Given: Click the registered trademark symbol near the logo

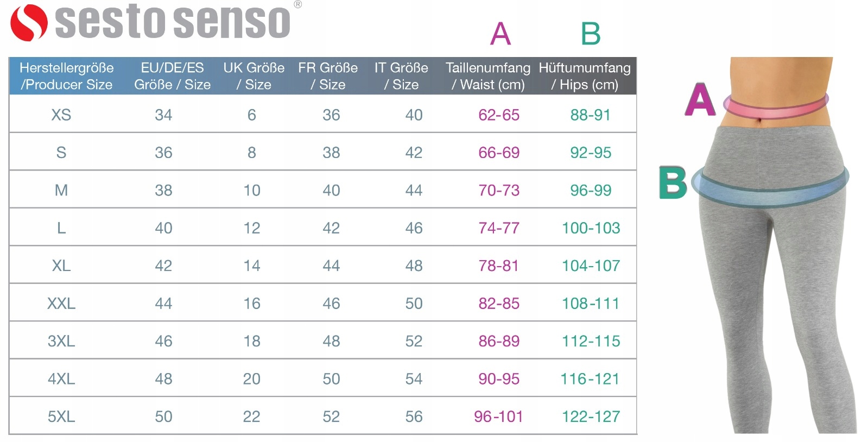Looking at the screenshot, I should 297,5.
